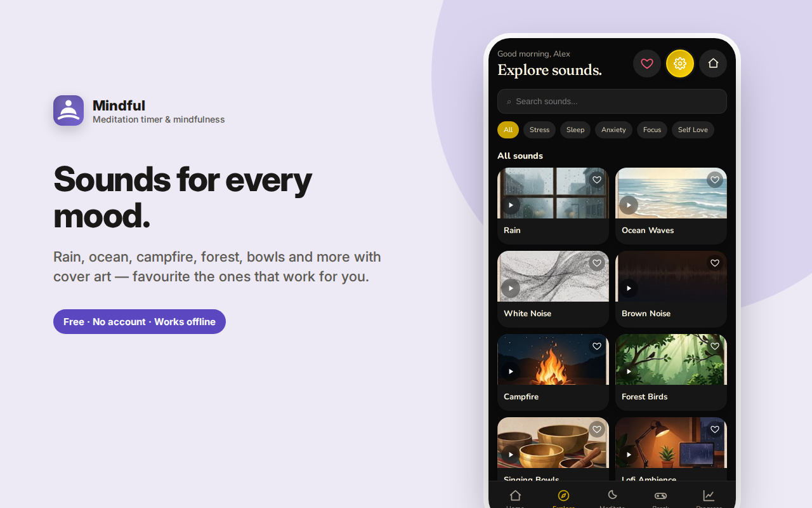
Task: Click the "Explore sounds." title
Action: [549, 70]
